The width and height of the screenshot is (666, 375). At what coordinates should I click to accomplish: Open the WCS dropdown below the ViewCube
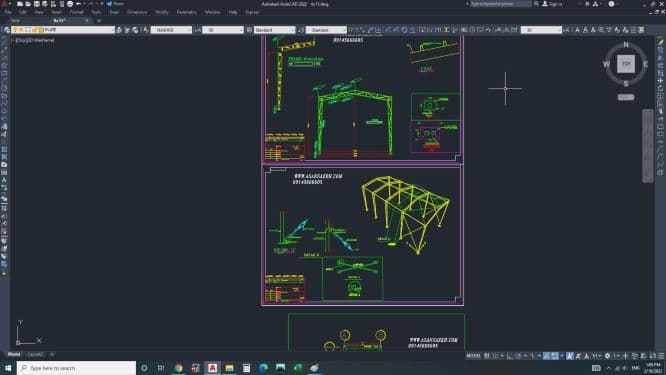[626, 97]
